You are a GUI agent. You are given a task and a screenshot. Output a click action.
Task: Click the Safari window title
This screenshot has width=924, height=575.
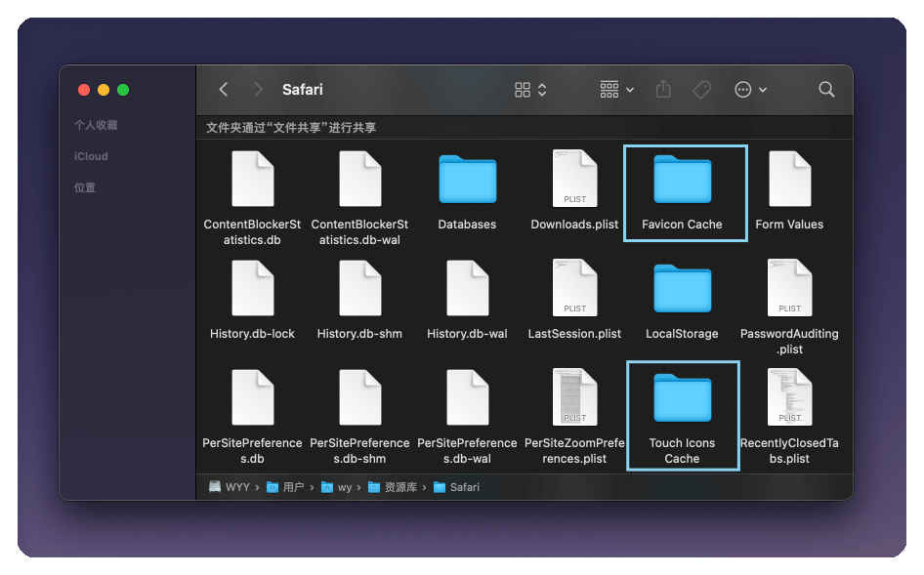303,90
